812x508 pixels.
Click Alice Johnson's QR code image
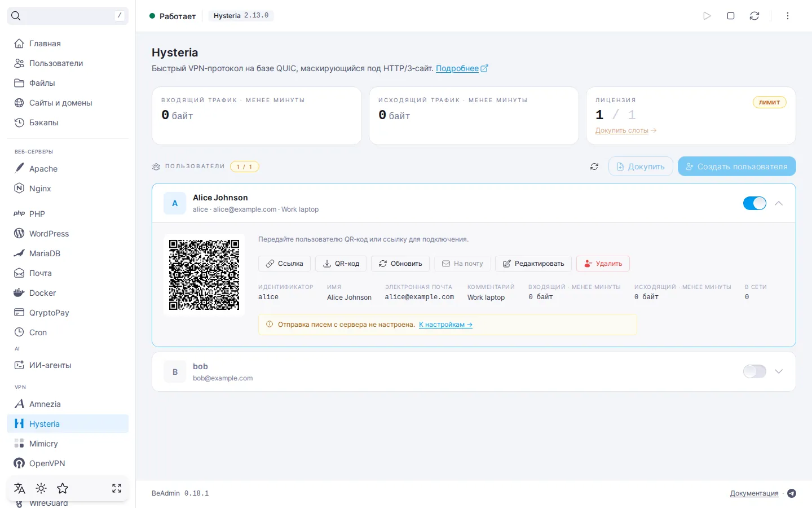pos(204,275)
